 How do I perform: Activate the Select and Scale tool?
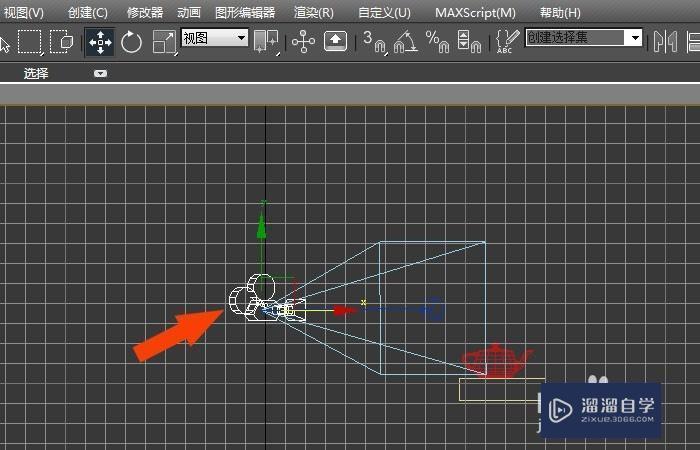pyautogui.click(x=164, y=42)
